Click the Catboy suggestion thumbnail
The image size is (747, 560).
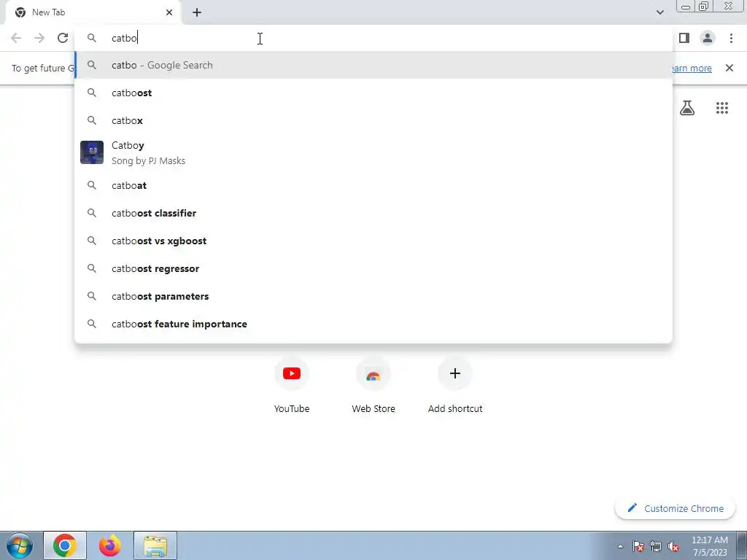(x=92, y=152)
